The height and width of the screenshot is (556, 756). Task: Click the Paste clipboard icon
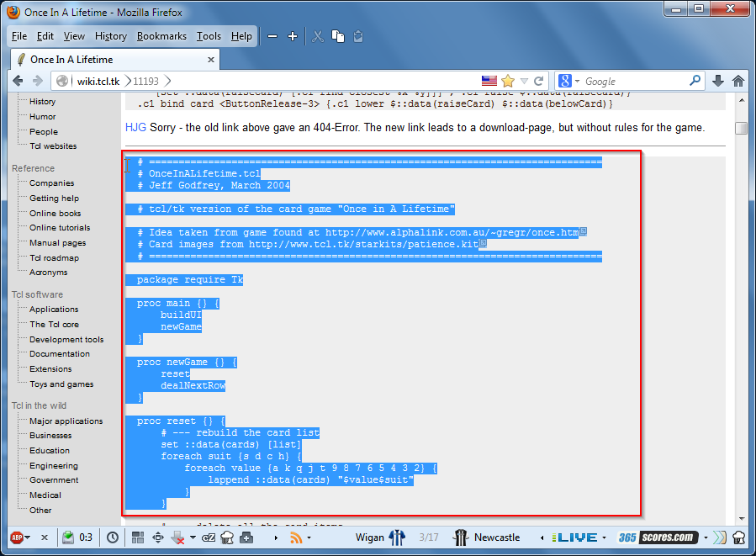point(358,37)
